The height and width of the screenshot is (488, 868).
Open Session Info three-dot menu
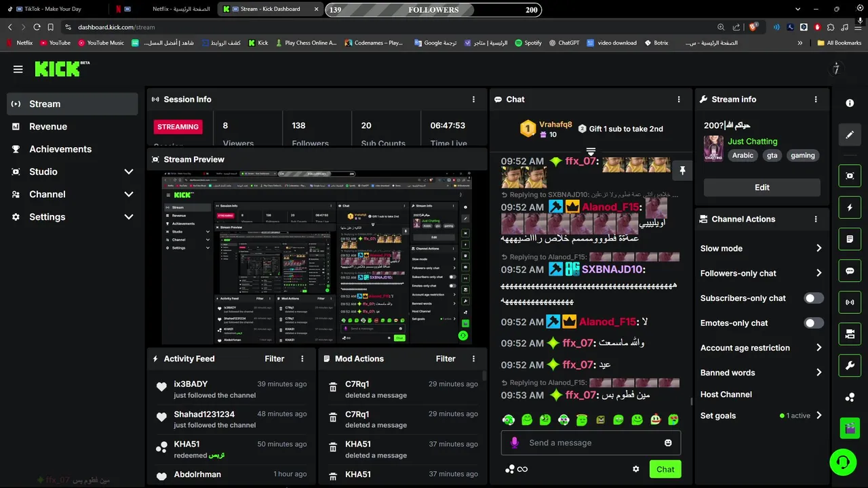pyautogui.click(x=473, y=99)
